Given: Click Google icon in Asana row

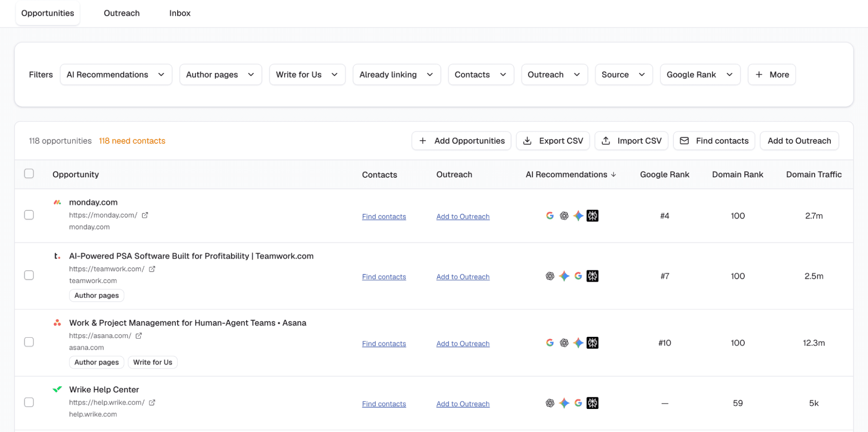Looking at the screenshot, I should 550,343.
